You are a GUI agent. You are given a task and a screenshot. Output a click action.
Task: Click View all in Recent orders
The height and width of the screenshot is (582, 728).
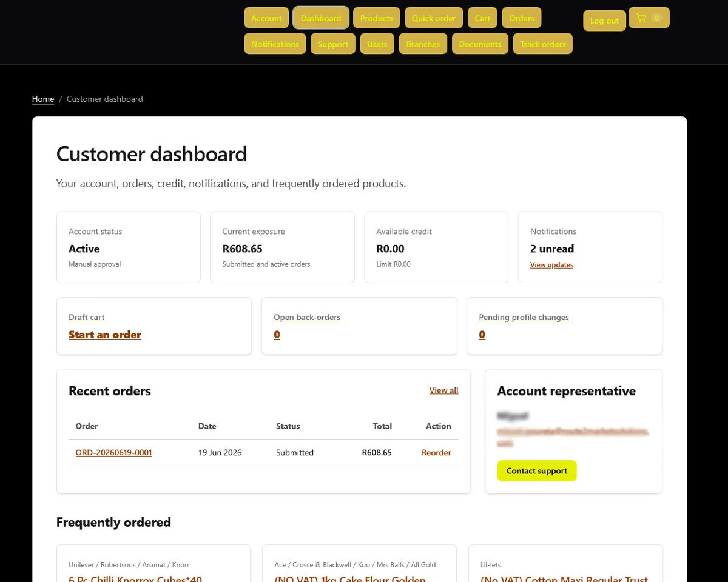pyautogui.click(x=444, y=390)
